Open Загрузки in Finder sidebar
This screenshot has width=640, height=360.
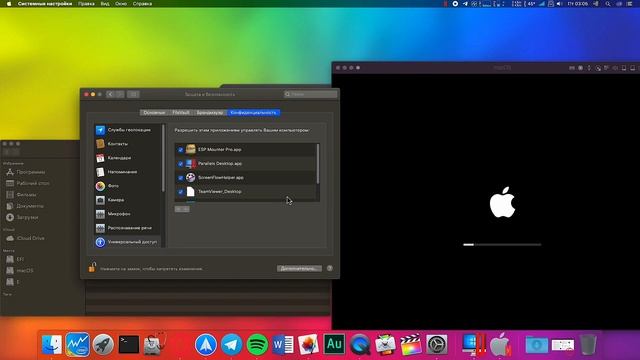[x=22, y=218]
